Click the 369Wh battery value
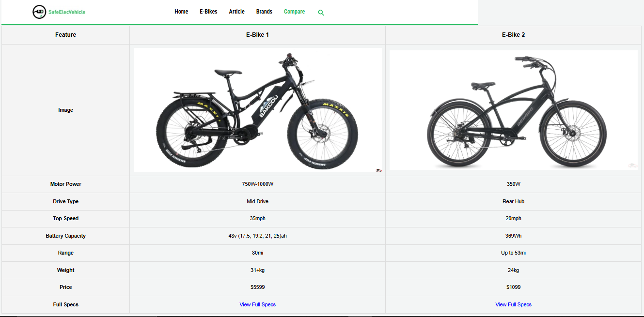The image size is (644, 317). pyautogui.click(x=513, y=236)
